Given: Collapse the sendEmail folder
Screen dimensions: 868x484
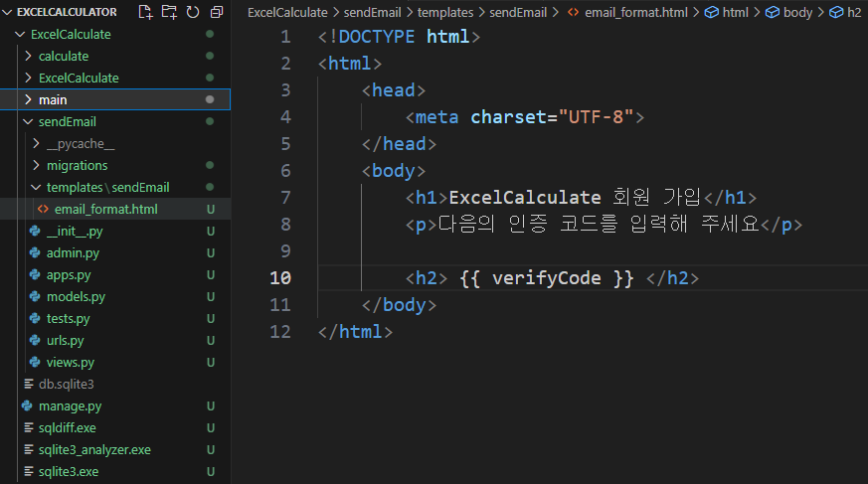Looking at the screenshot, I should pos(28,121).
